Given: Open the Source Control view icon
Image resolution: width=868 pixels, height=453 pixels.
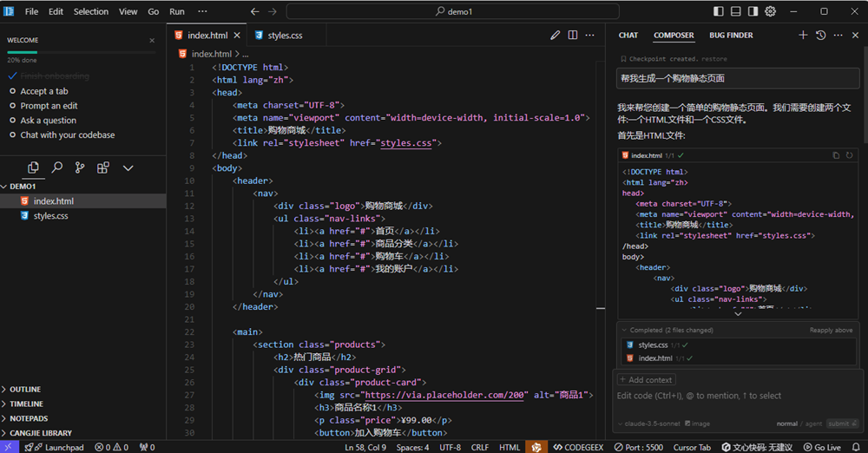Looking at the screenshot, I should pyautogui.click(x=80, y=167).
